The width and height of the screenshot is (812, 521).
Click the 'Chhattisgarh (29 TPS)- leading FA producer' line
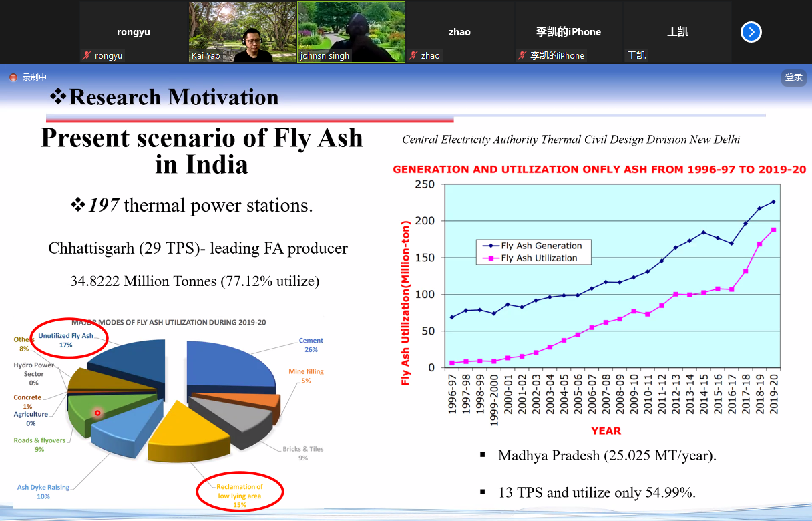(x=198, y=248)
